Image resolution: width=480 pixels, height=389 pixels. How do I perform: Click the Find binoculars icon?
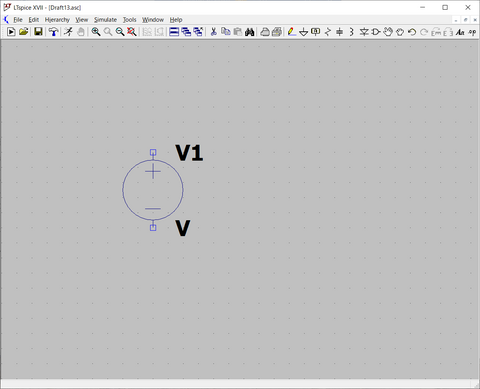tap(250, 32)
